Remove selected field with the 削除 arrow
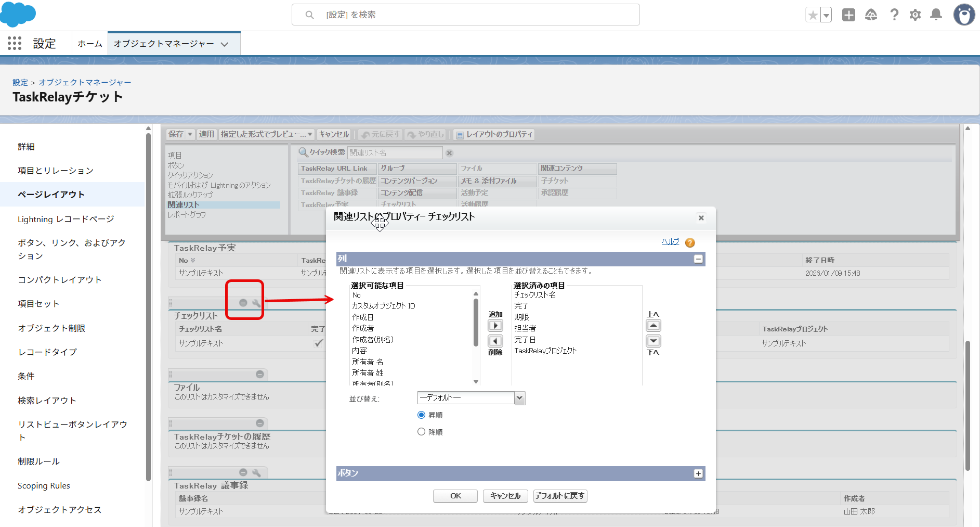 pyautogui.click(x=495, y=341)
